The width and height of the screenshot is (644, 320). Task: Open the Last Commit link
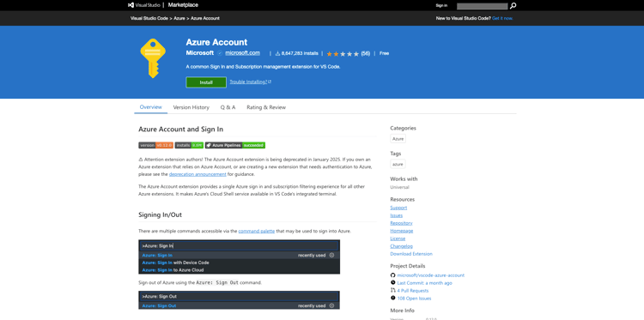click(x=425, y=283)
